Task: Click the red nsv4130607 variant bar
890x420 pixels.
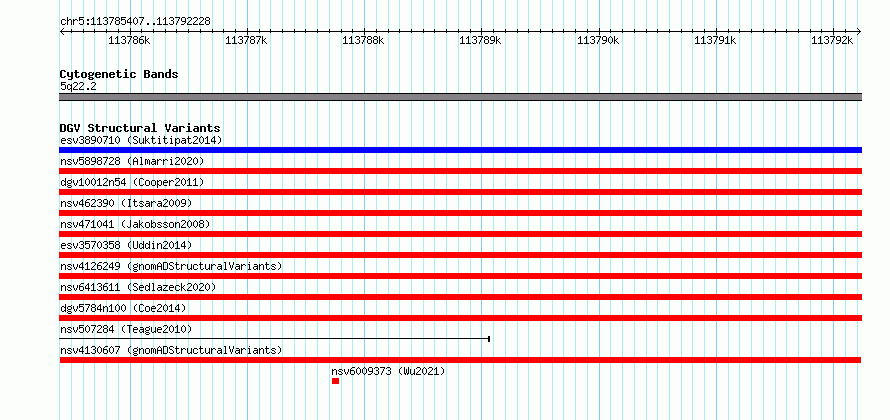Action: [x=460, y=360]
